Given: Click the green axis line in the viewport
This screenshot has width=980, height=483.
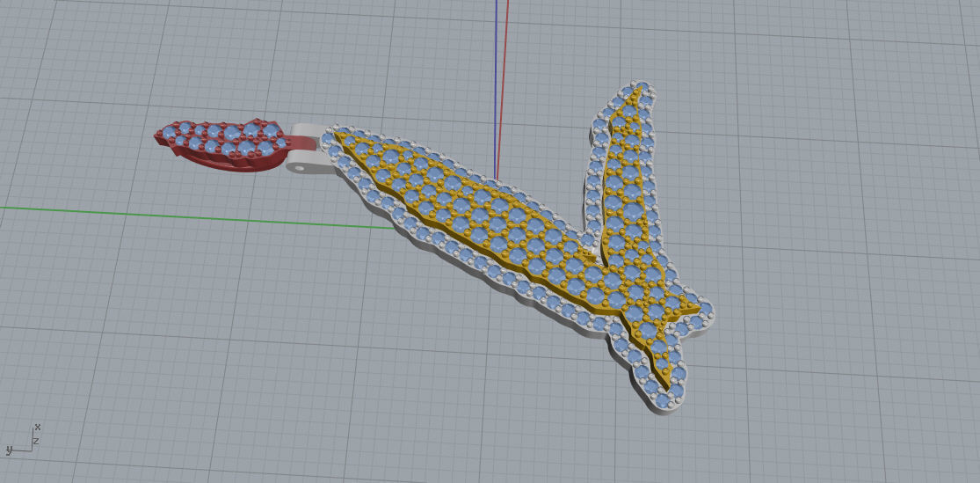Looking at the screenshot, I should 197,217.
